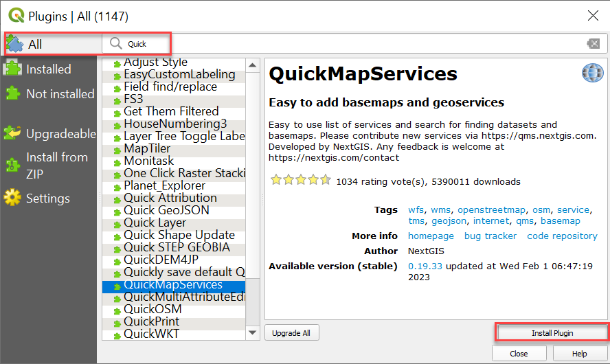Image resolution: width=610 pixels, height=364 pixels.
Task: Click the Install from ZIP icon
Action: (13, 165)
